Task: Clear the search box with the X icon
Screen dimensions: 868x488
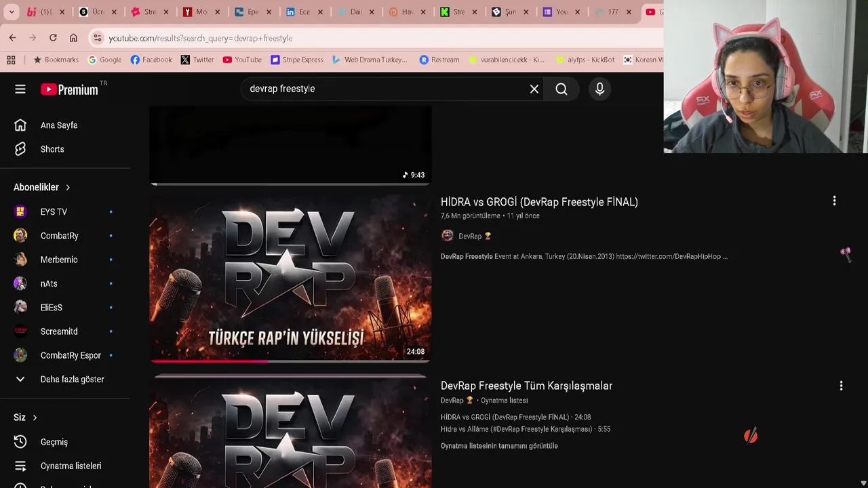Action: (x=534, y=89)
